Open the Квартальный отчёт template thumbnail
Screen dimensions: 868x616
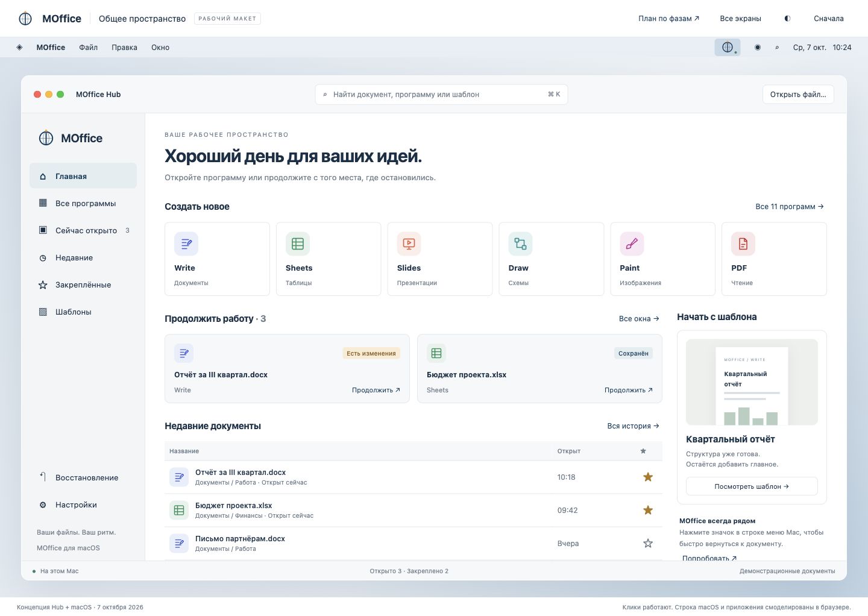point(752,382)
